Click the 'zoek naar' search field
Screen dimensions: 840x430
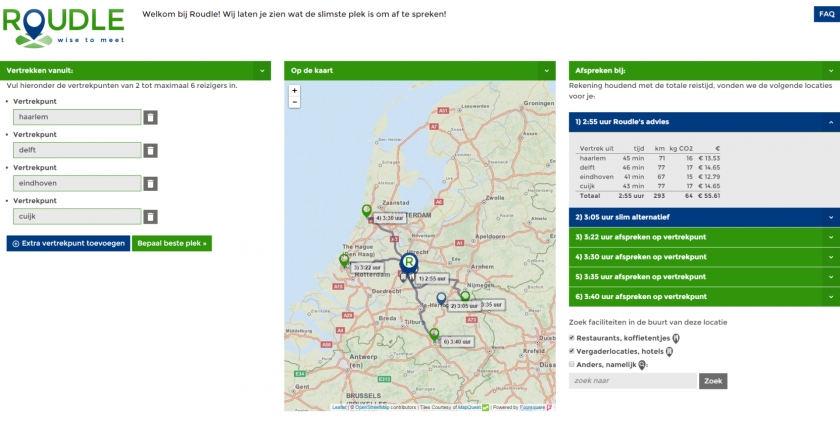pos(633,381)
